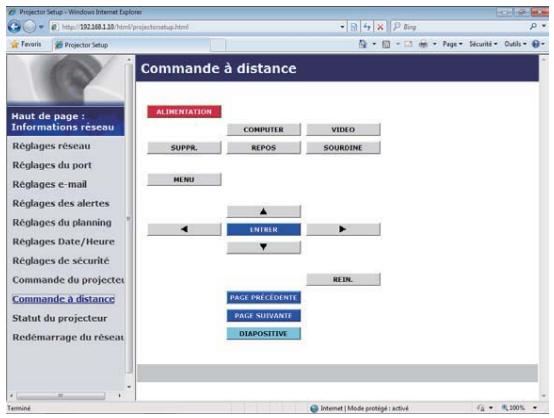Viewport: 554px width, 418px height.
Task: Click the blue ENTRER button
Action: pos(264,229)
